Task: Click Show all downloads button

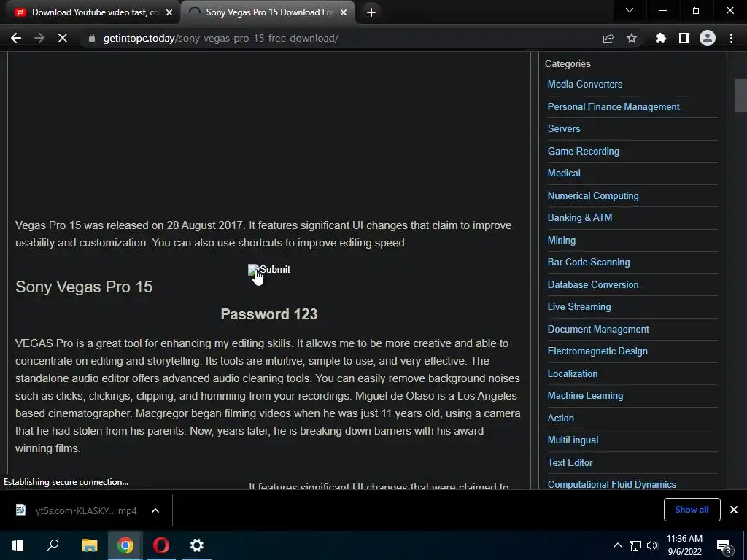Action: click(x=692, y=510)
